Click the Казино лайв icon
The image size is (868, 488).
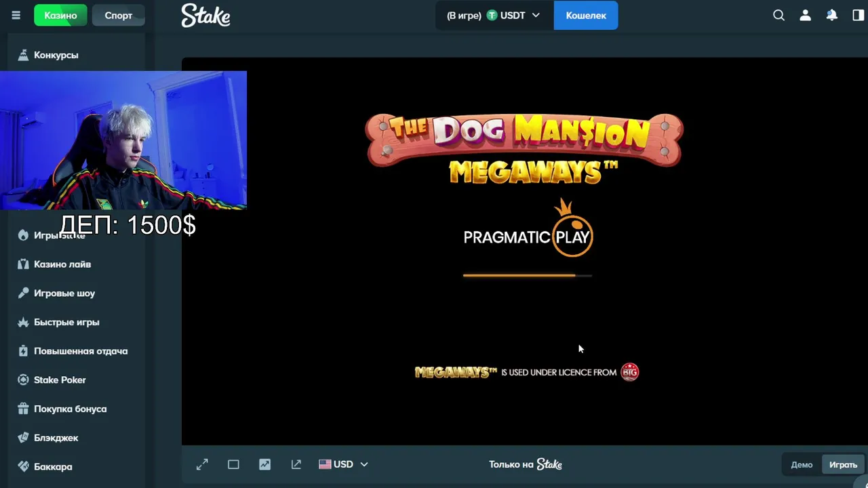click(x=23, y=264)
